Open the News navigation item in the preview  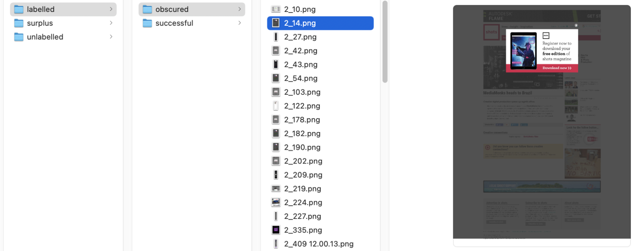point(505,27)
